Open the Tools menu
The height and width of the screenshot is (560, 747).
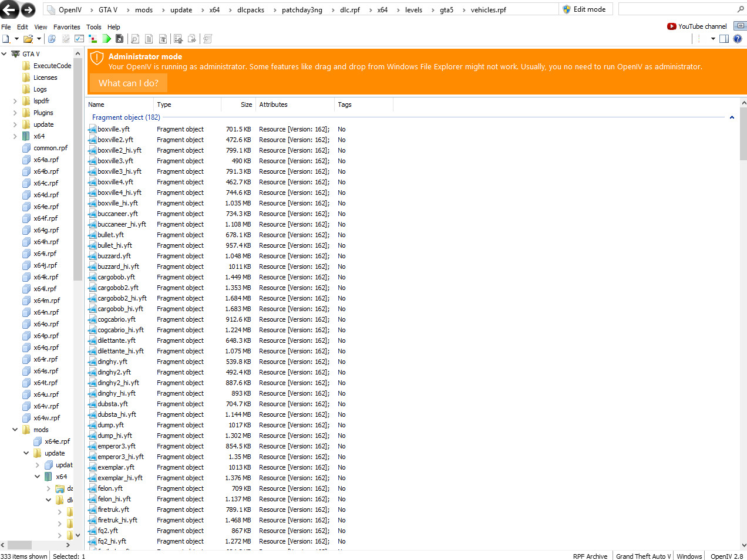tap(93, 27)
